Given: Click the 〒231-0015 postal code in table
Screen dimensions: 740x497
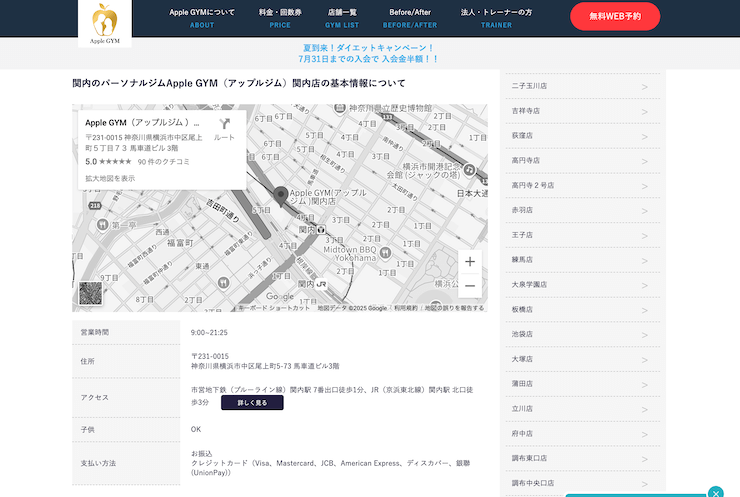Looking at the screenshot, I should click(x=210, y=356).
